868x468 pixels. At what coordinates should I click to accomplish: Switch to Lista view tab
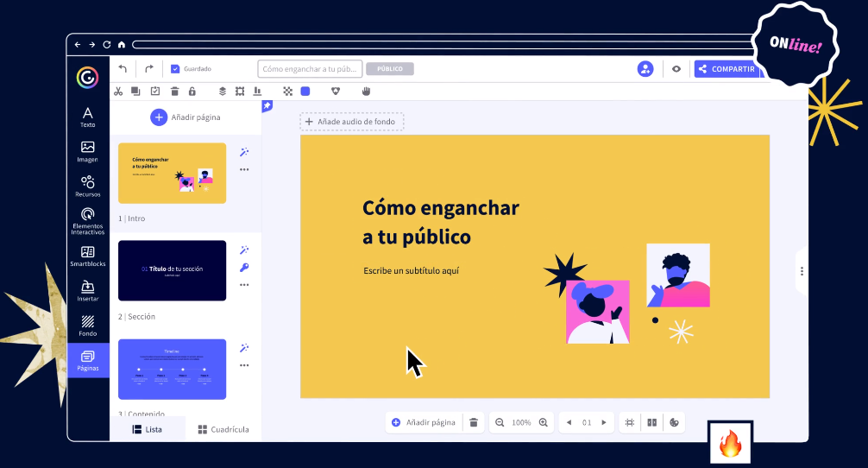click(x=148, y=429)
